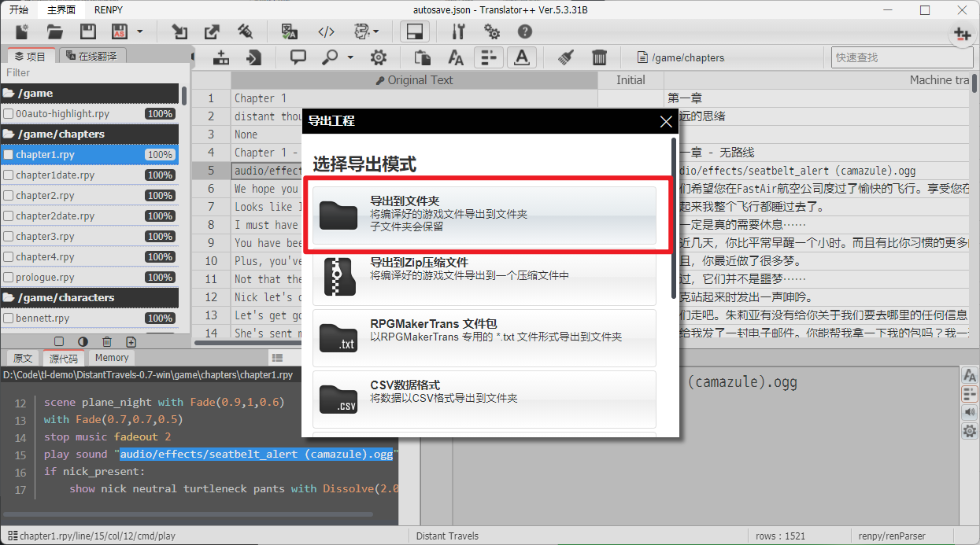Open the automation dropdown in the top toolbar
980x545 pixels.
(x=366, y=32)
